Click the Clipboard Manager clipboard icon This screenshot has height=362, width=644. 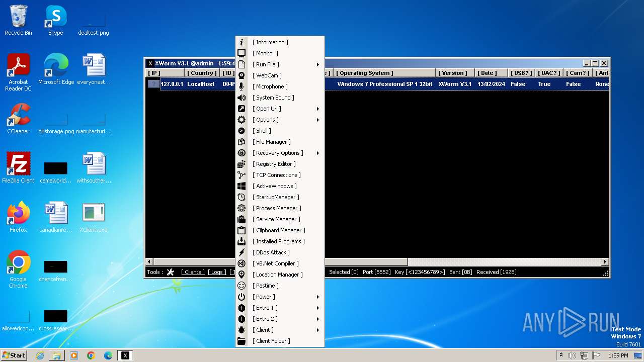(242, 230)
